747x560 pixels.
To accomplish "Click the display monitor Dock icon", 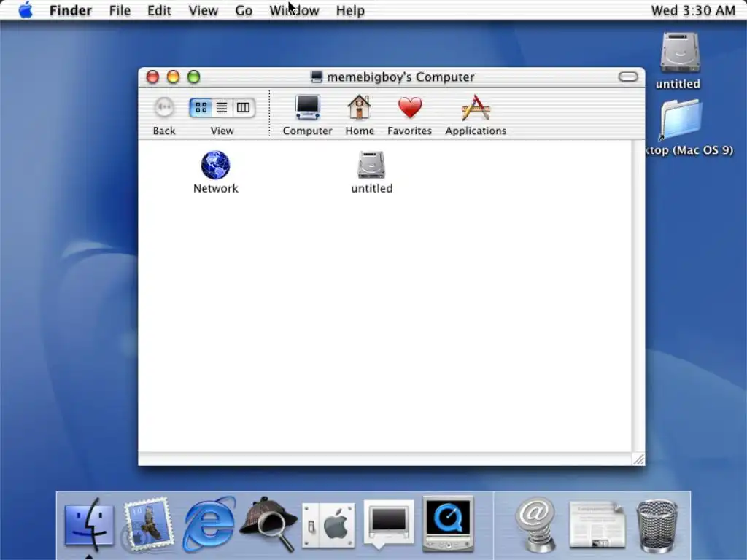I will click(388, 524).
